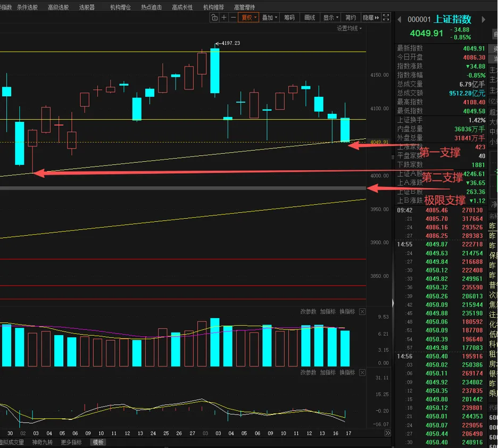This screenshot has width=498, height=448.
Task: Go to previous stock arrow before 000001
Action: click(x=399, y=20)
